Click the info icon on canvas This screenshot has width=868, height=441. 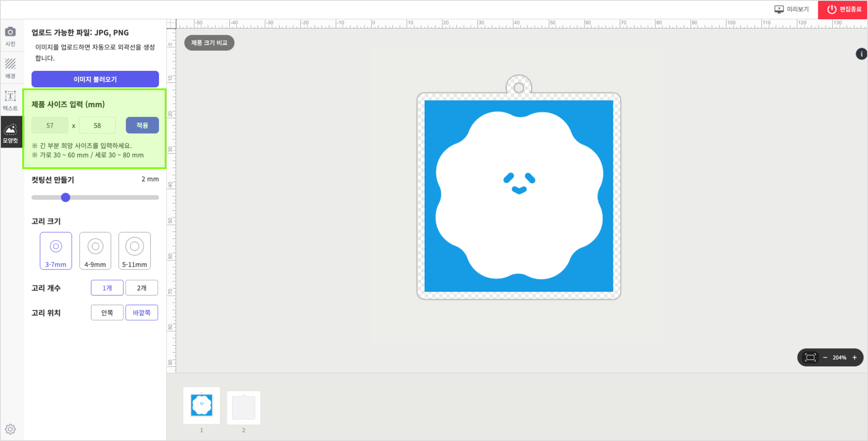click(861, 54)
